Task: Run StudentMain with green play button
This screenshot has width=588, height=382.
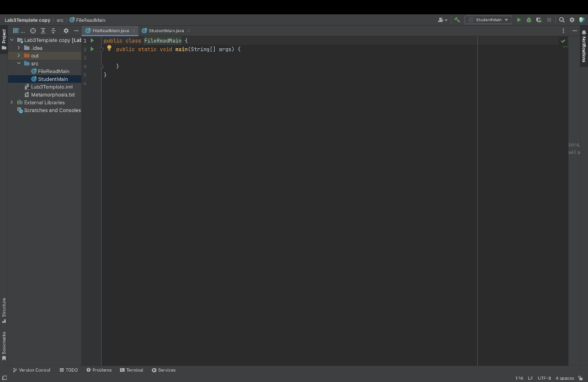Action: [x=519, y=20]
